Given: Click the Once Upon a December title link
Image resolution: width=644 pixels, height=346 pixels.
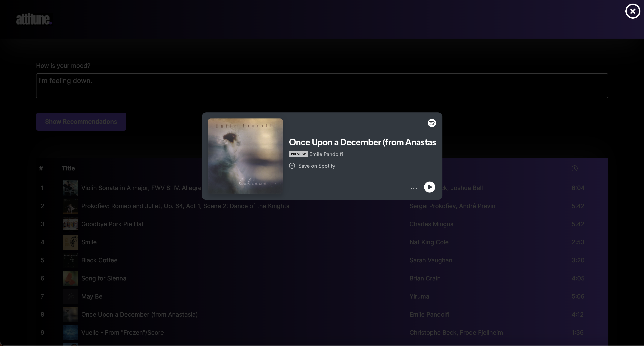Looking at the screenshot, I should click(x=362, y=142).
